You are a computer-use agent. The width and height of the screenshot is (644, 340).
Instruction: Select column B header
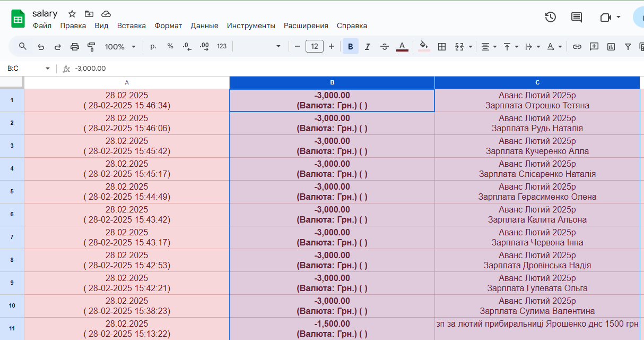[x=332, y=82]
